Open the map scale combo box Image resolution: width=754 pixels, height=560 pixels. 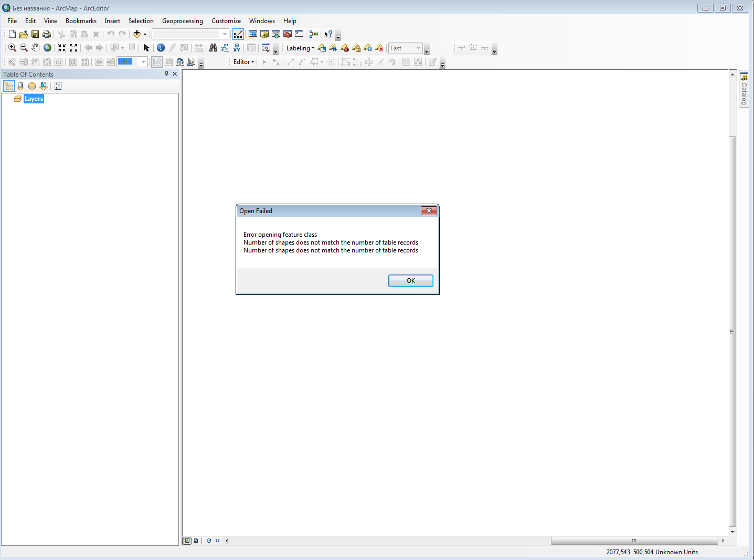(190, 34)
